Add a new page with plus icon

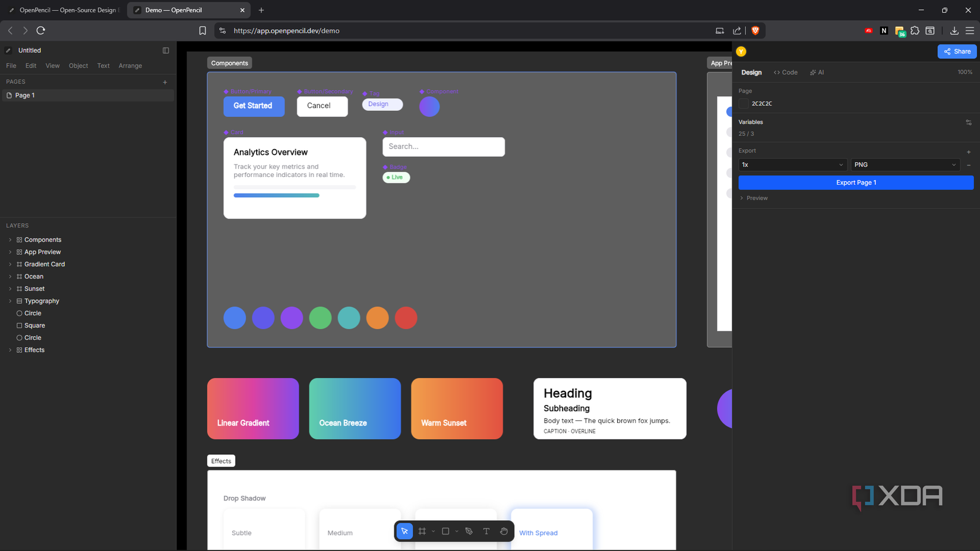[x=165, y=82]
